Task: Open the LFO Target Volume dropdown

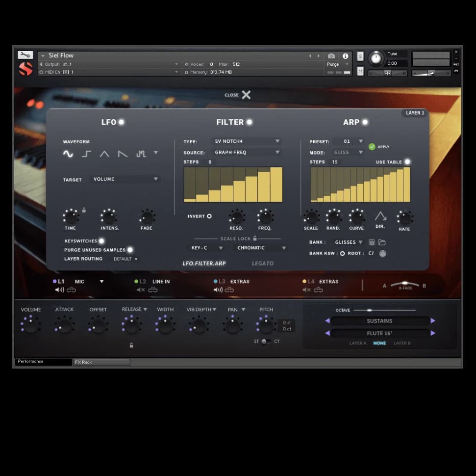Action: (x=125, y=180)
